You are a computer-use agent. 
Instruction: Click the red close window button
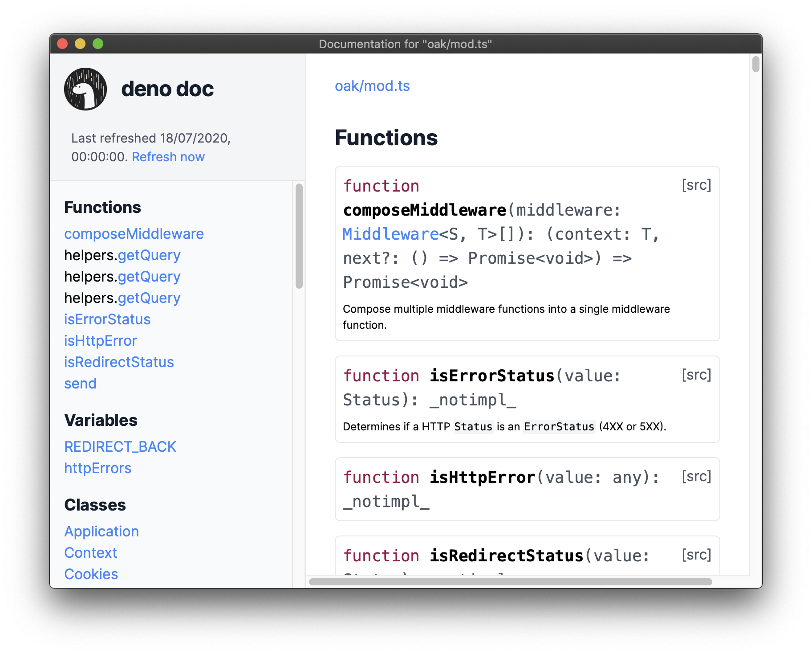62,44
